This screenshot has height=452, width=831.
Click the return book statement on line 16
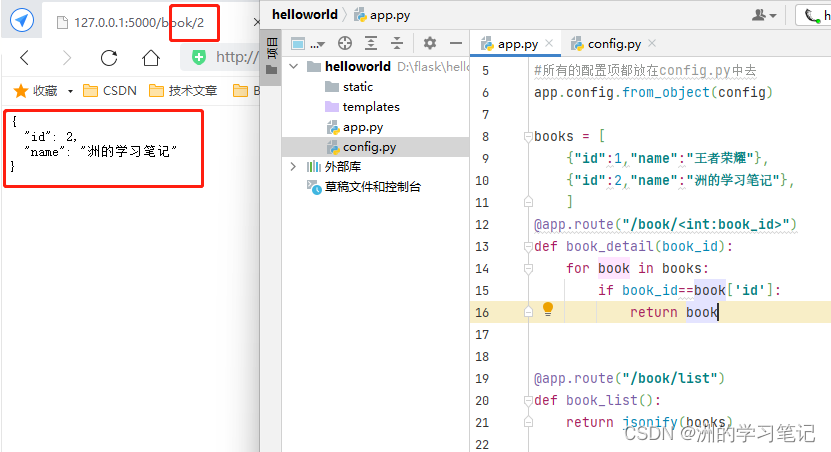(674, 313)
